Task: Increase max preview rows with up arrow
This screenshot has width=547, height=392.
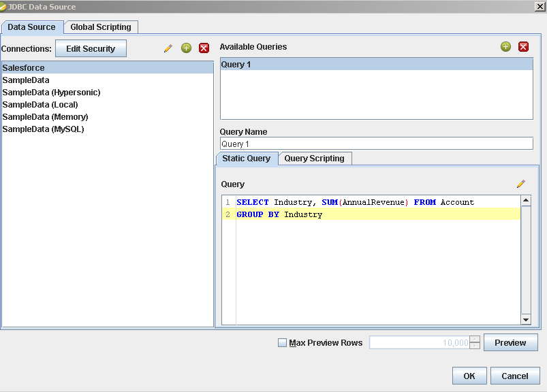Action: click(x=475, y=339)
